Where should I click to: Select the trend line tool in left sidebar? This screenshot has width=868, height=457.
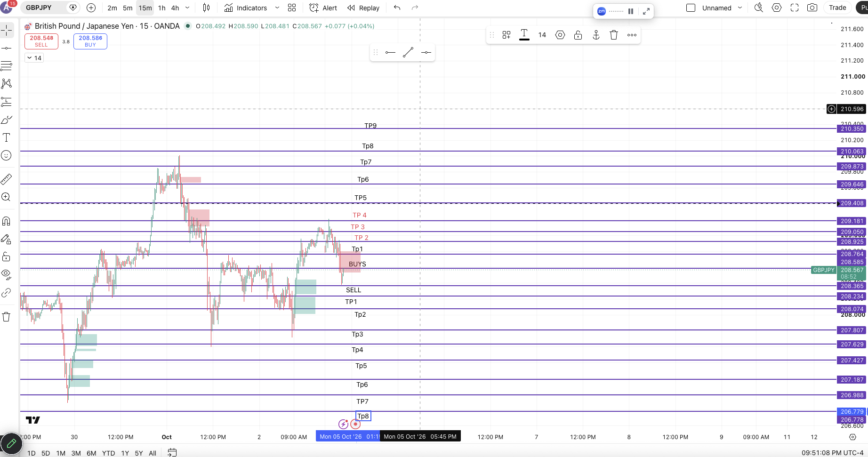coord(7,48)
